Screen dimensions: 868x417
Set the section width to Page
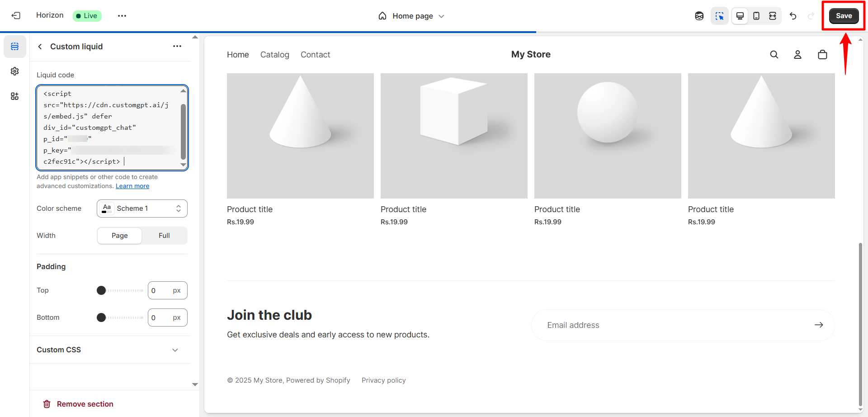[120, 236]
